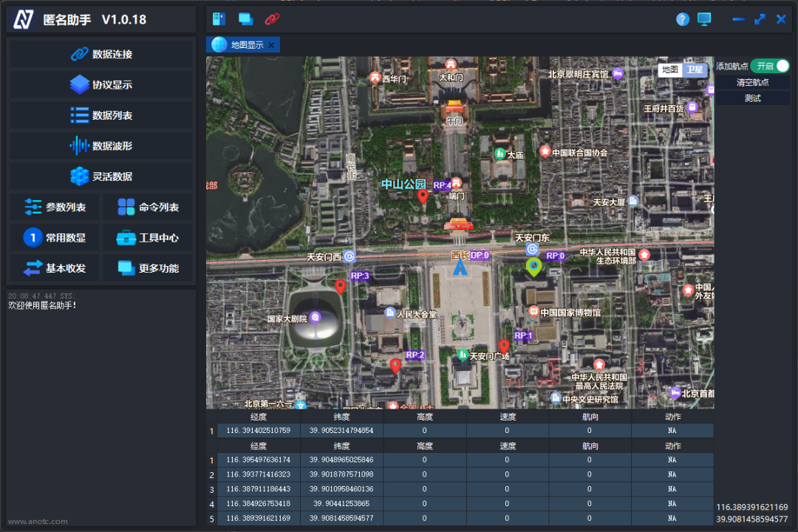Open the 数据连接 data connection panel
The width and height of the screenshot is (798, 532).
[x=100, y=54]
